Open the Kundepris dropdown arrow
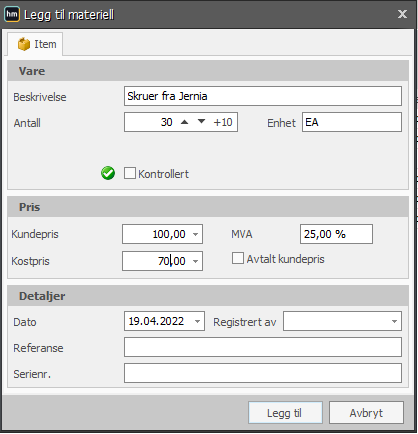The image size is (418, 434). tap(196, 234)
